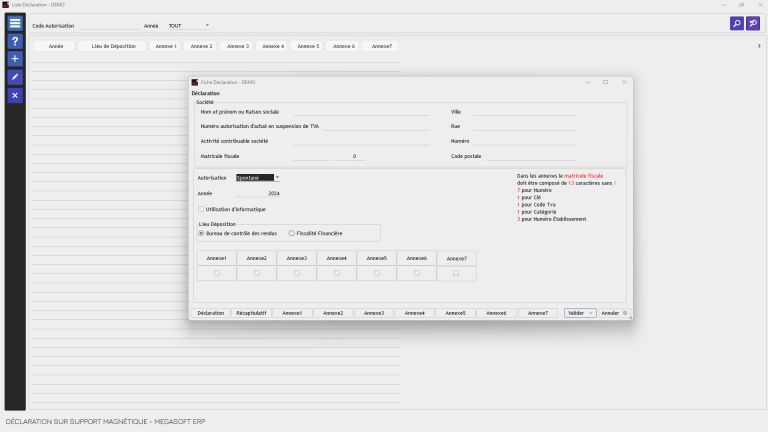Viewport: 768px width, 432px height.
Task: Click the magnifier search icon at top right
Action: (737, 23)
